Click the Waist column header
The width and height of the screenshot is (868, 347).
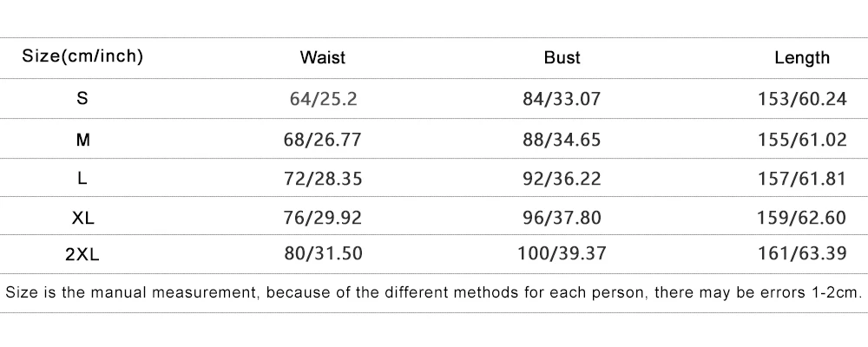(x=323, y=58)
